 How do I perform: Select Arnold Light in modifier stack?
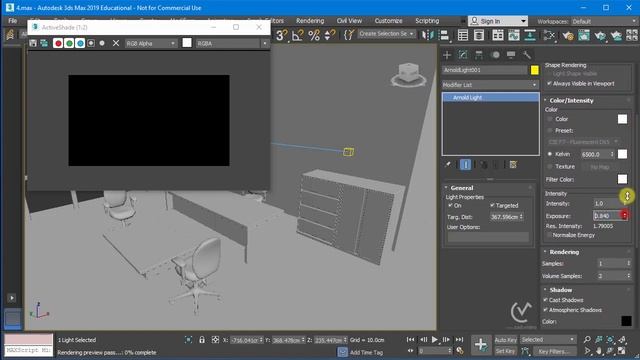[x=491, y=97]
